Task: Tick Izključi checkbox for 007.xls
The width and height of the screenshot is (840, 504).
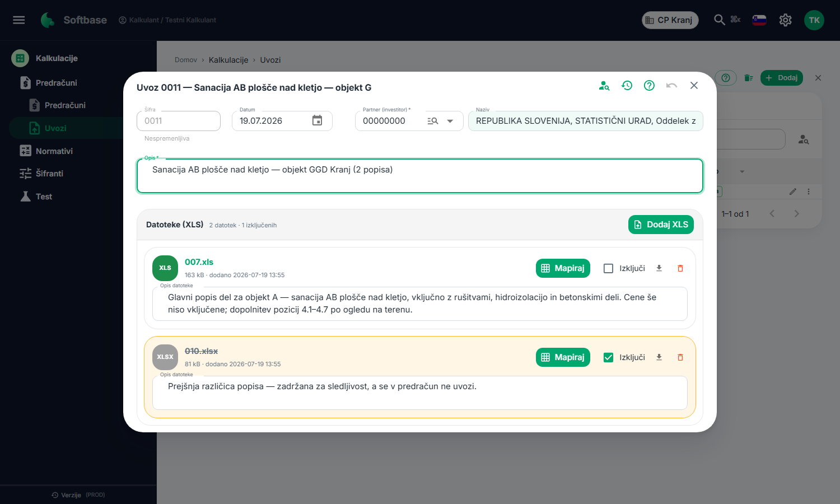Action: [608, 268]
